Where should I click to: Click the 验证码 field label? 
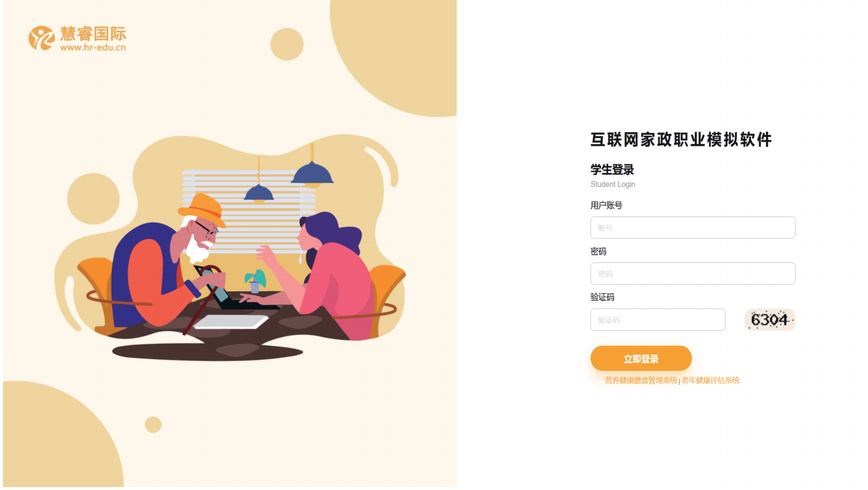[602, 297]
